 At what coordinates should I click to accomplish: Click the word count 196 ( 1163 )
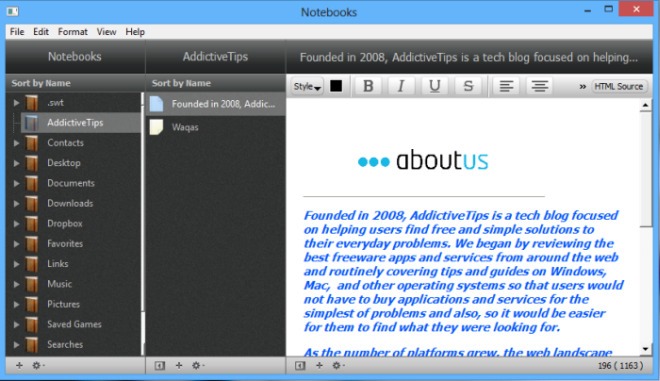(x=620, y=365)
